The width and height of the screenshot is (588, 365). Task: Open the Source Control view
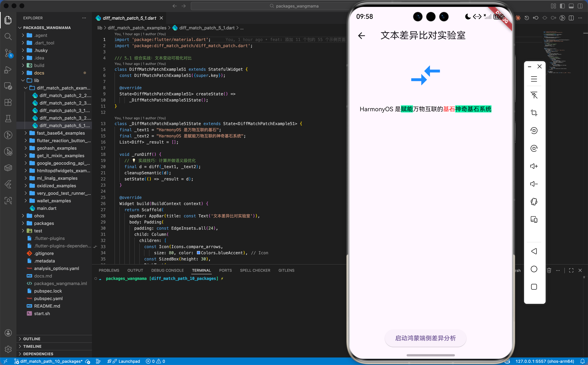click(8, 53)
